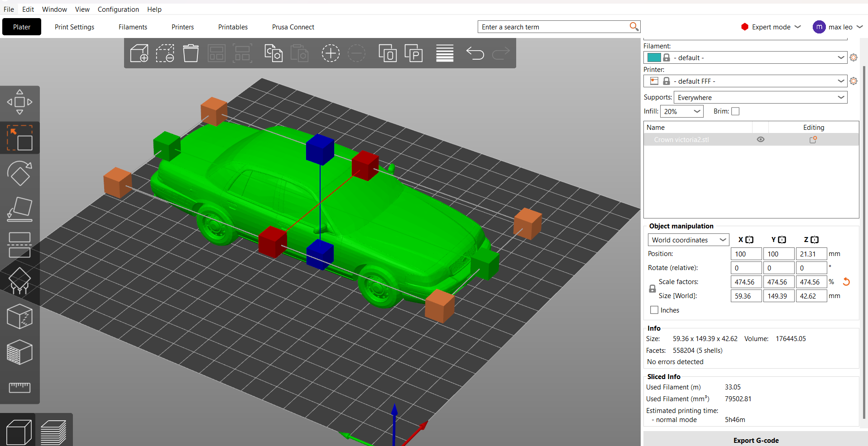The width and height of the screenshot is (868, 446).
Task: Select the Scale tool
Action: coord(19,138)
